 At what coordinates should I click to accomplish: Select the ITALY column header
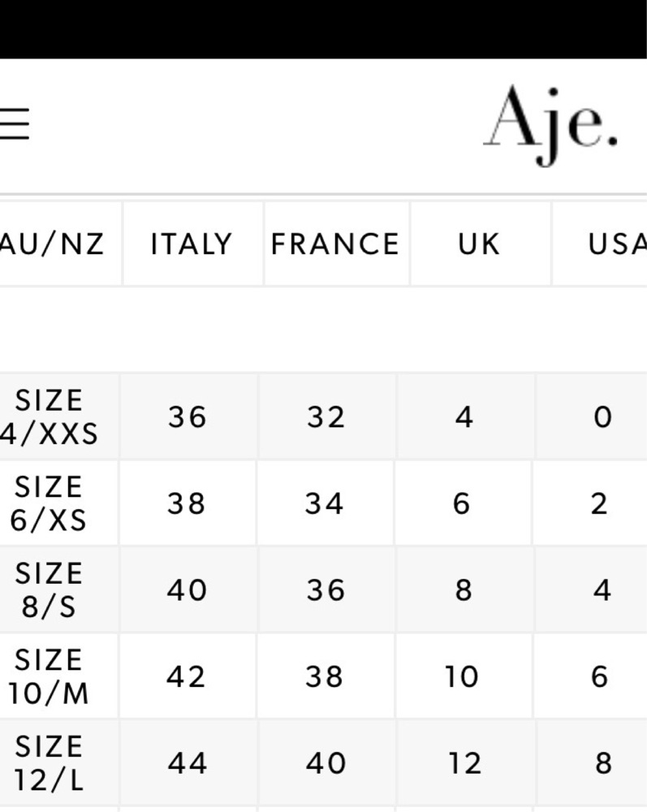click(191, 244)
